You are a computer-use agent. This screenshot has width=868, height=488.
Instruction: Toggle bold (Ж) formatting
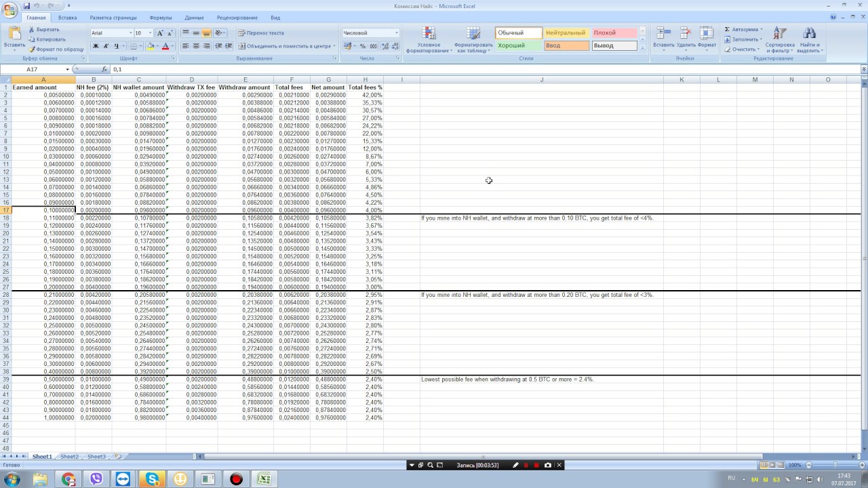pos(96,46)
